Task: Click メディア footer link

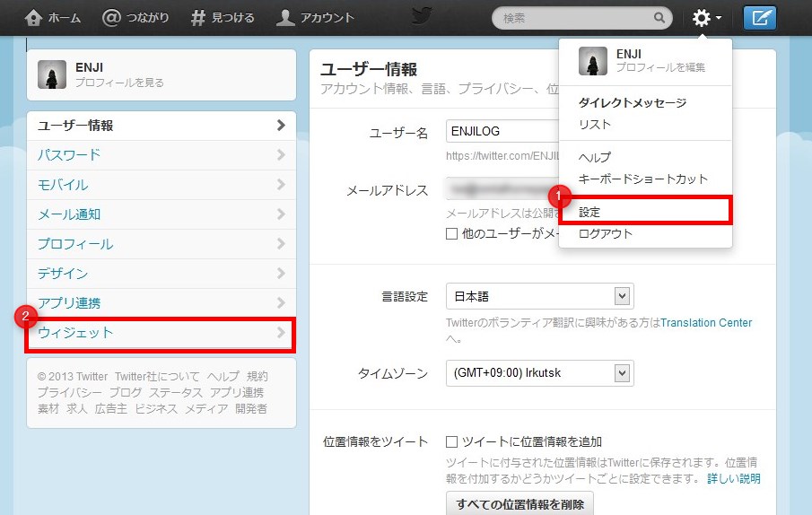Action: [206, 409]
